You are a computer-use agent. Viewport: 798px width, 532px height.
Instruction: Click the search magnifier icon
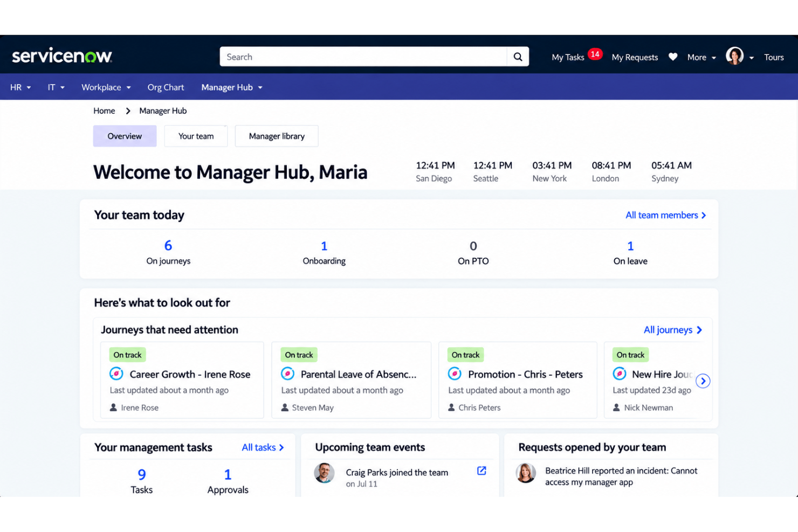coord(518,57)
